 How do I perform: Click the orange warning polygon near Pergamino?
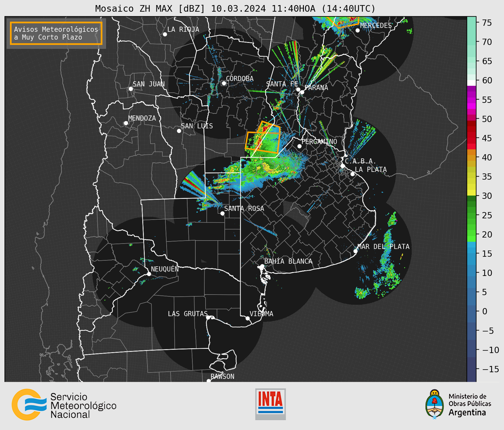[263, 138]
